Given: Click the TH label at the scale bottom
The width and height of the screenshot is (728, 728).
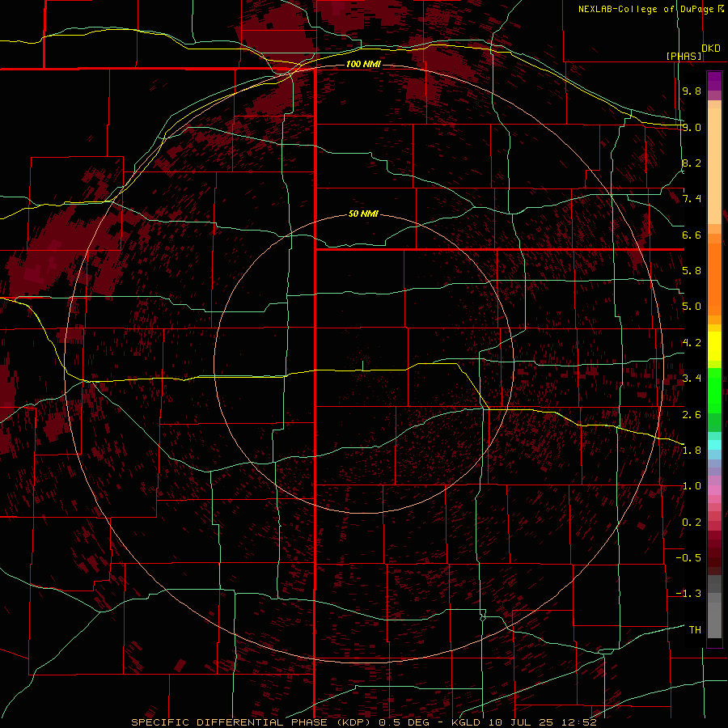Looking at the screenshot, I should click(x=695, y=629).
